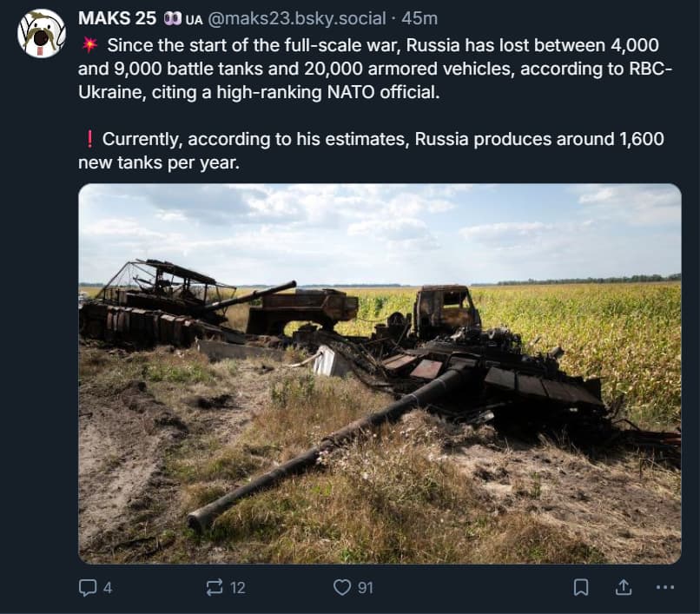Click the reply count showing 4

(108, 588)
